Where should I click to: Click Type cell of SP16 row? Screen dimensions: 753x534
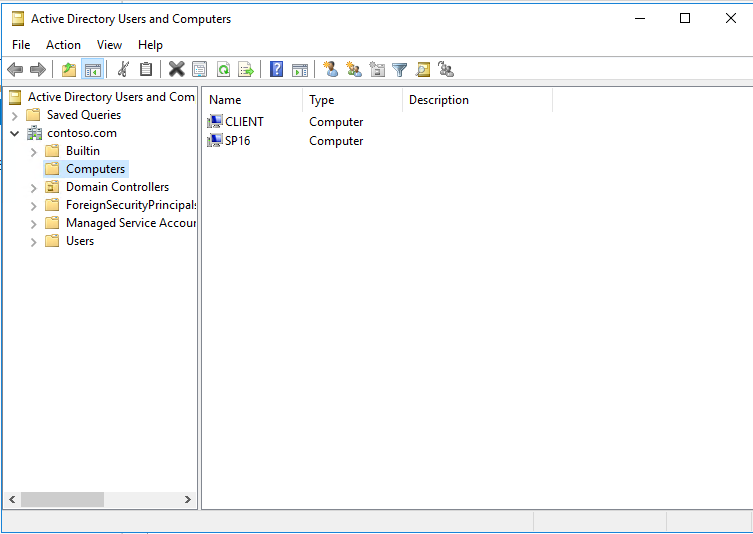coord(336,141)
